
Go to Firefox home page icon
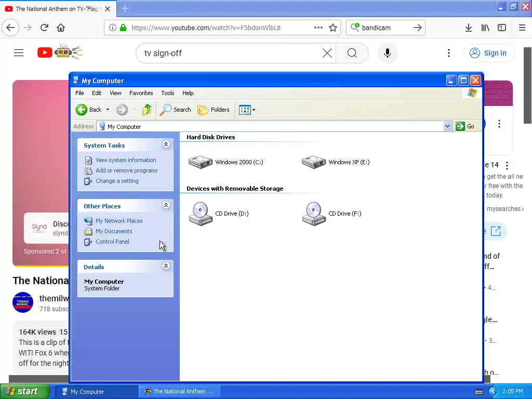coord(61,28)
